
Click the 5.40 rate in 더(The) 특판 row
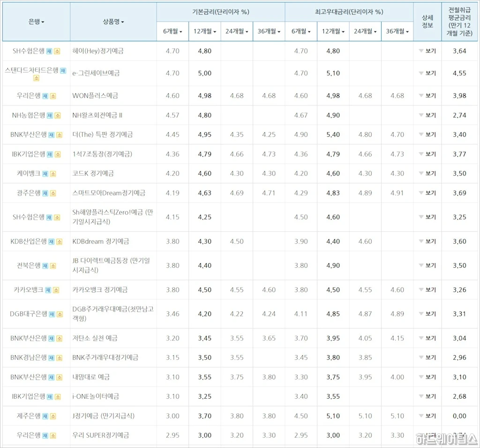point(333,135)
